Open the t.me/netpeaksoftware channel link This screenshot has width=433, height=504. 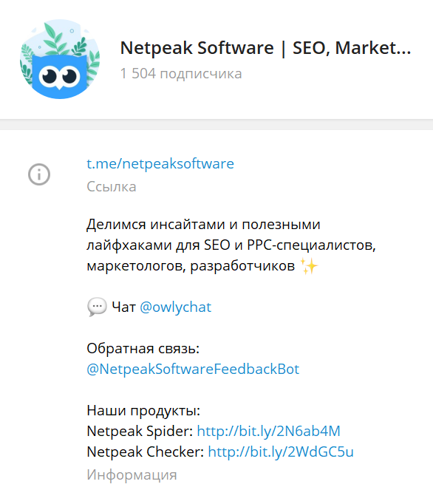tap(160, 163)
